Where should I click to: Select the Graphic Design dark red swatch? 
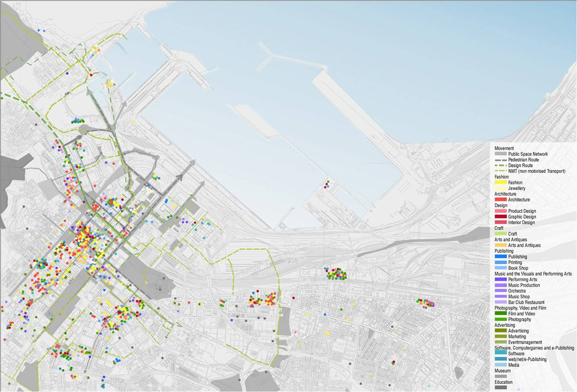coord(501,217)
